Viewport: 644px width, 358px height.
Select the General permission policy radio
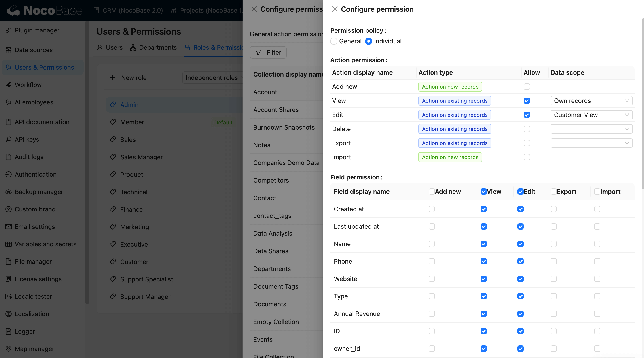click(334, 41)
